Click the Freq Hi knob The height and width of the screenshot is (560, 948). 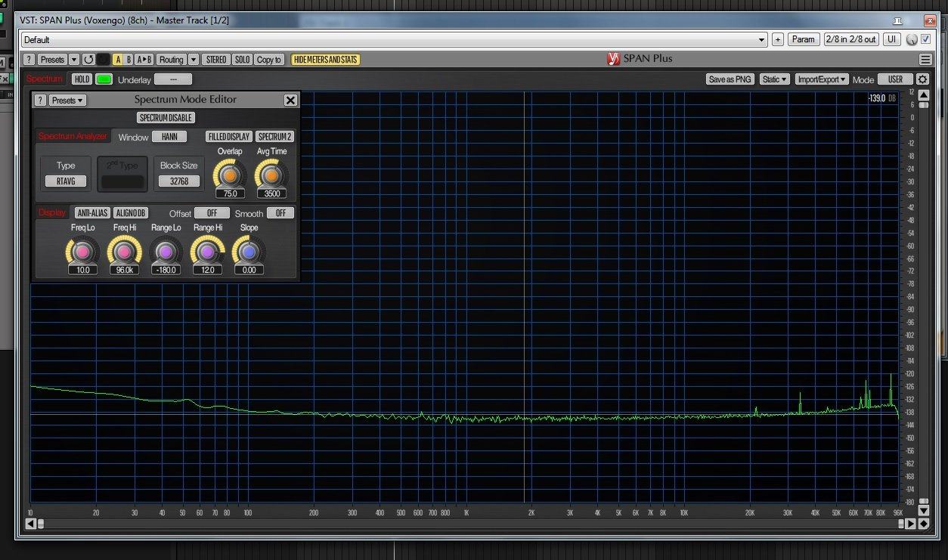click(124, 250)
